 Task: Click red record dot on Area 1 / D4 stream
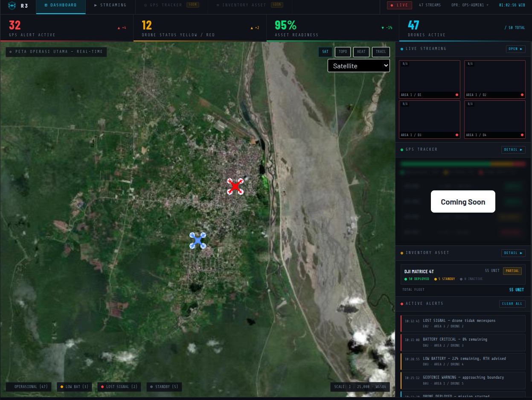[x=522, y=135]
